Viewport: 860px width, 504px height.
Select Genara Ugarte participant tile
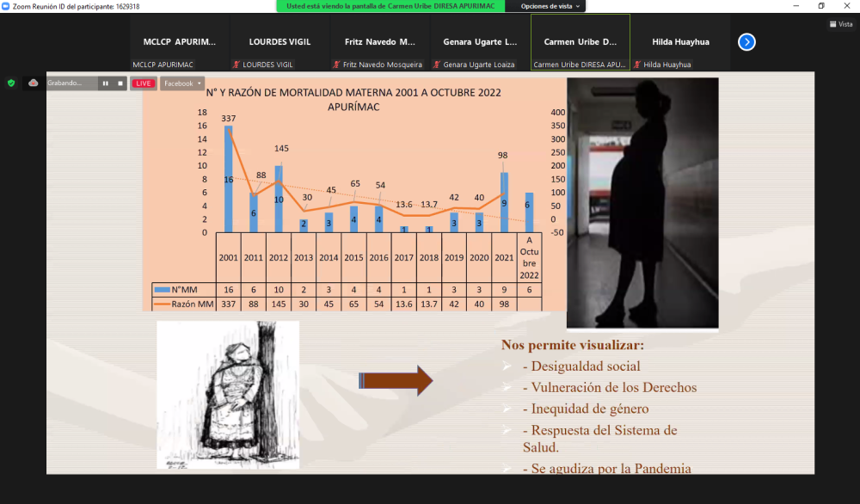(x=480, y=41)
